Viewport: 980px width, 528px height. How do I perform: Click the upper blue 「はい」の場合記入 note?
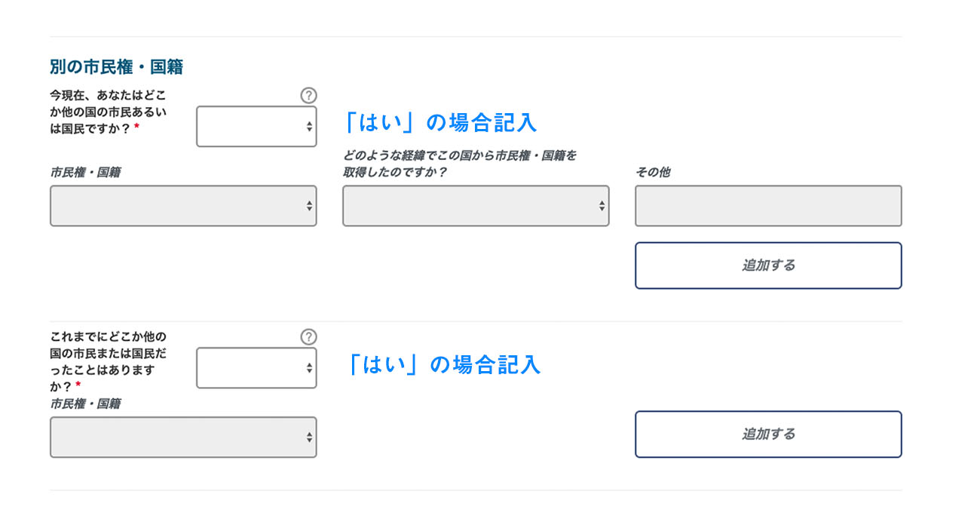(441, 121)
